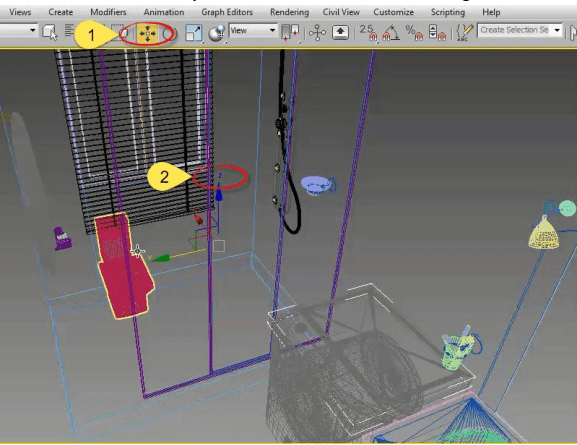The image size is (577, 445).
Task: Activate the Select and Move tool
Action: [x=147, y=33]
